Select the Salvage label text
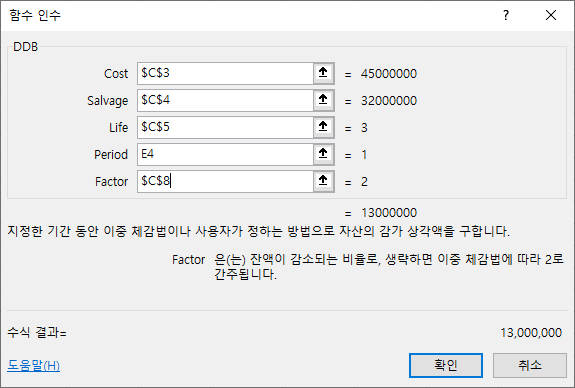Viewport: 575px width, 388px height. coord(107,101)
